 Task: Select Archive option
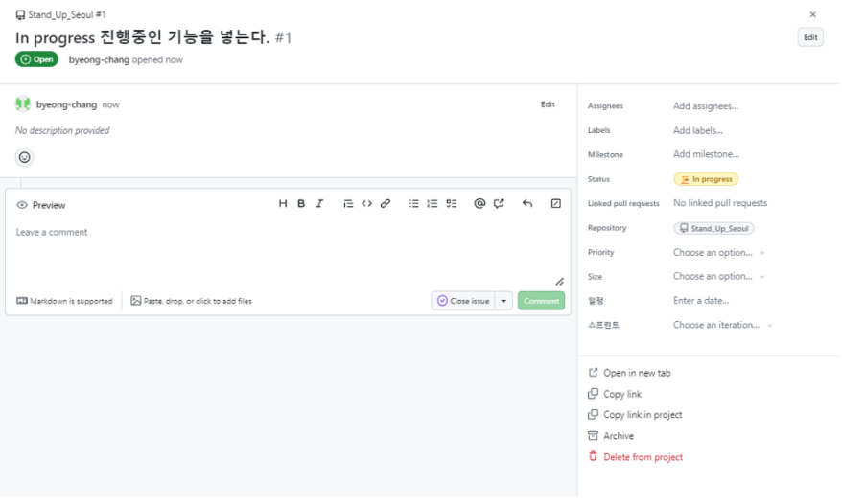coord(613,437)
